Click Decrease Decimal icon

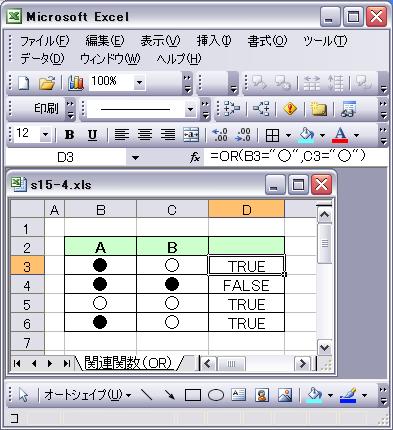[x=243, y=135]
